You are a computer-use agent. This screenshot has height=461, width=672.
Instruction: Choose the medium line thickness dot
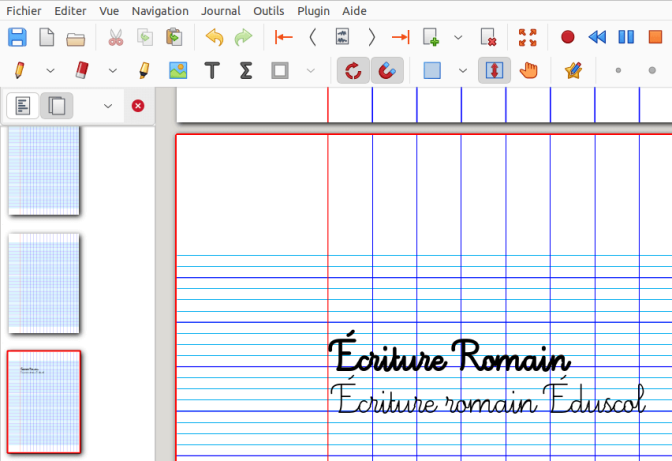652,70
